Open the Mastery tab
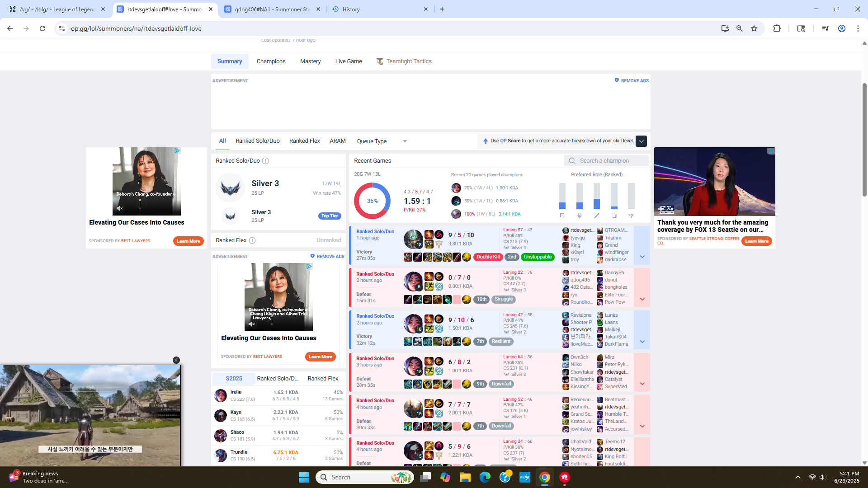Image resolution: width=868 pixels, height=488 pixels. 311,61
